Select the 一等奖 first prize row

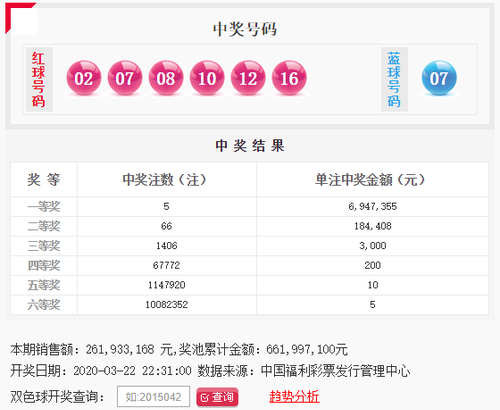tap(250, 207)
